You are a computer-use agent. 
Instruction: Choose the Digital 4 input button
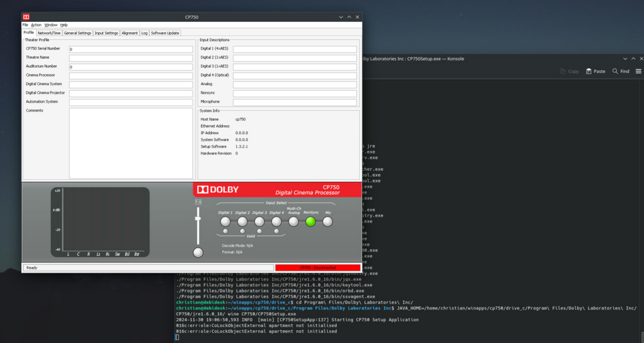point(276,222)
